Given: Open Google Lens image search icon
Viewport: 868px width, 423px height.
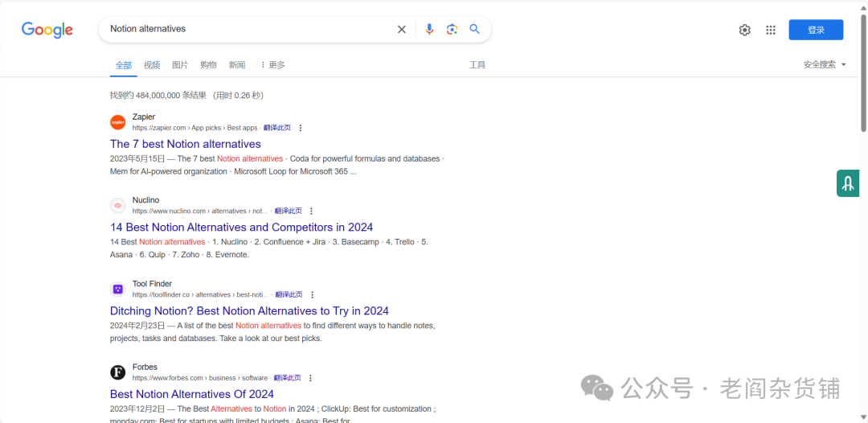Looking at the screenshot, I should (x=452, y=29).
